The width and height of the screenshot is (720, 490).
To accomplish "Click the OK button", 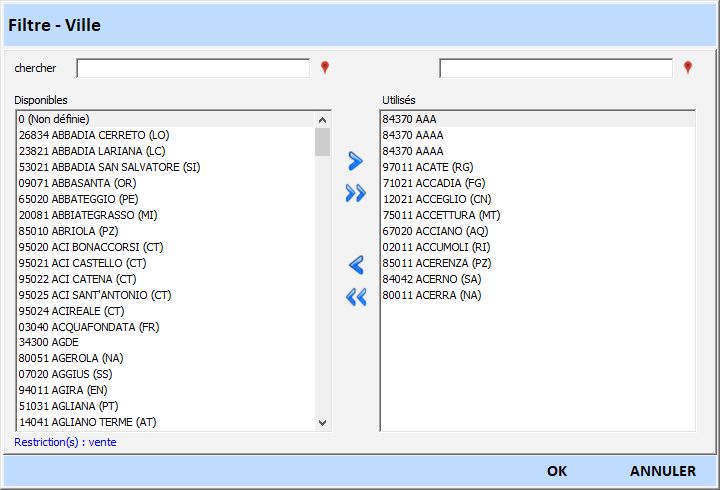I will 557,471.
